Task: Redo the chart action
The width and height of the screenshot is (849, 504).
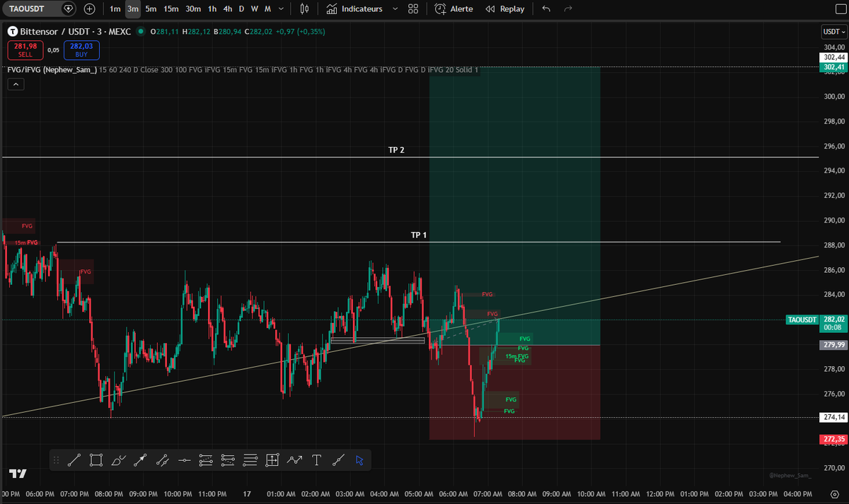Action: coord(567,9)
